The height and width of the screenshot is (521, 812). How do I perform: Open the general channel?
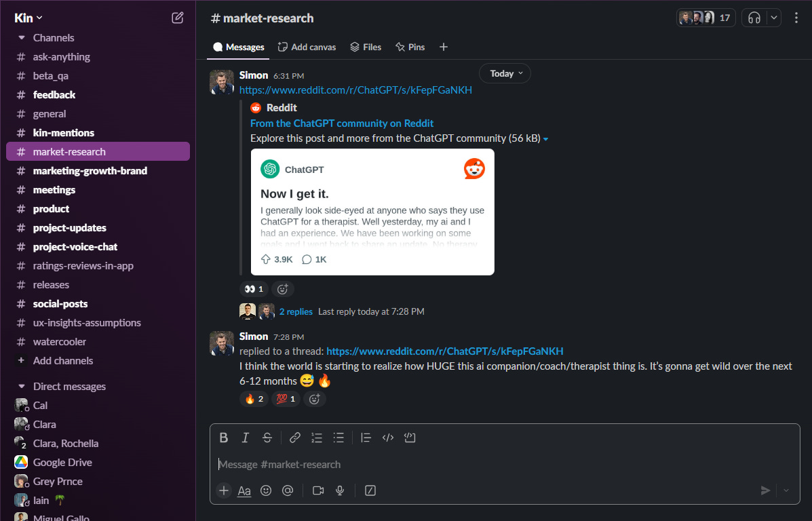[98, 114]
